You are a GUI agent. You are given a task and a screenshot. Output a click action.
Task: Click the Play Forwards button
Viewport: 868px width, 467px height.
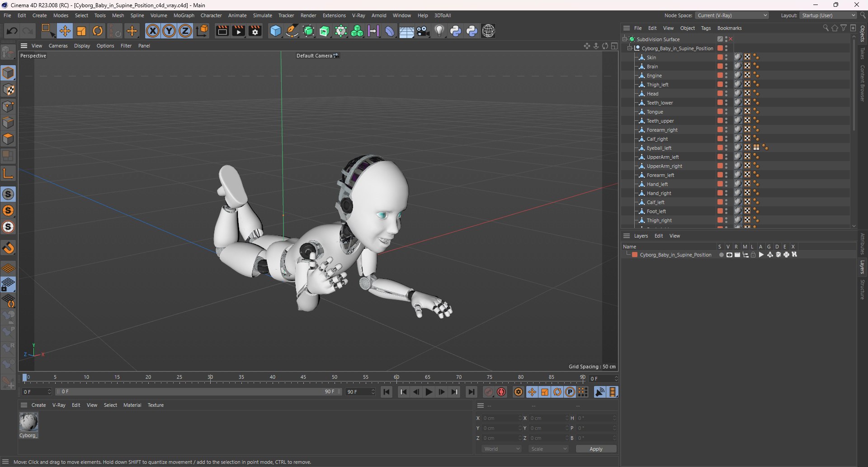[429, 392]
